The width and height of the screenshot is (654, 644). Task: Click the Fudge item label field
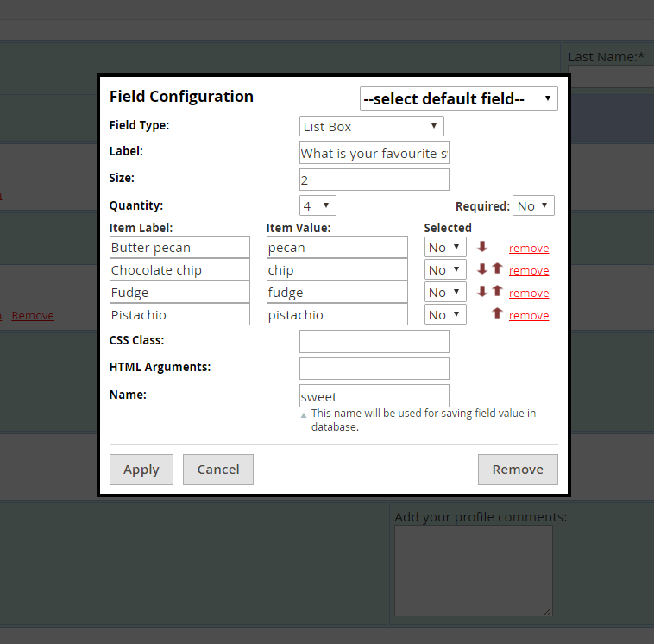point(179,292)
